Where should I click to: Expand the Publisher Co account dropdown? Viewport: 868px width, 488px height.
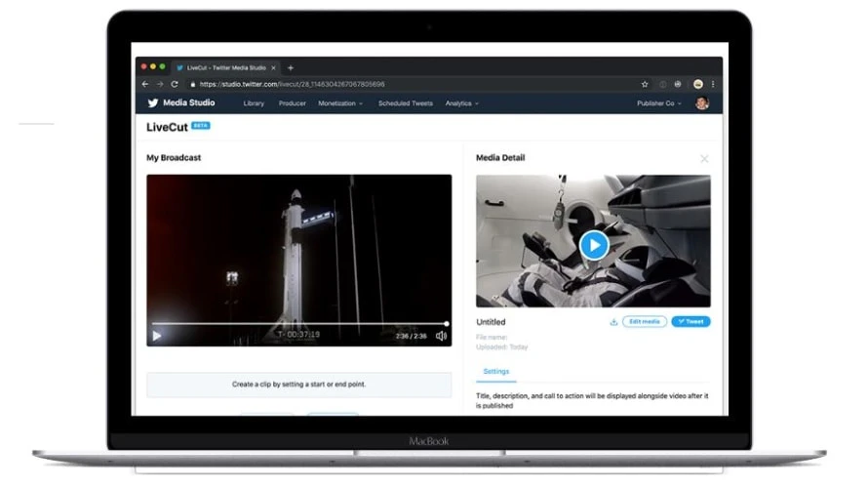658,103
